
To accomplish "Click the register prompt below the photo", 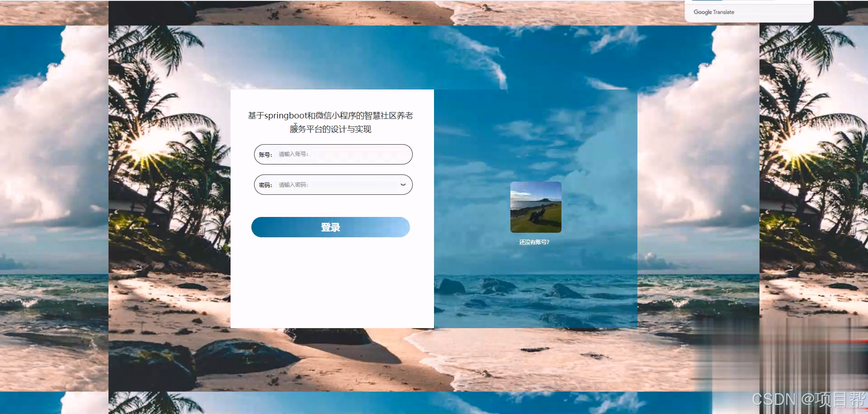I will [x=535, y=242].
